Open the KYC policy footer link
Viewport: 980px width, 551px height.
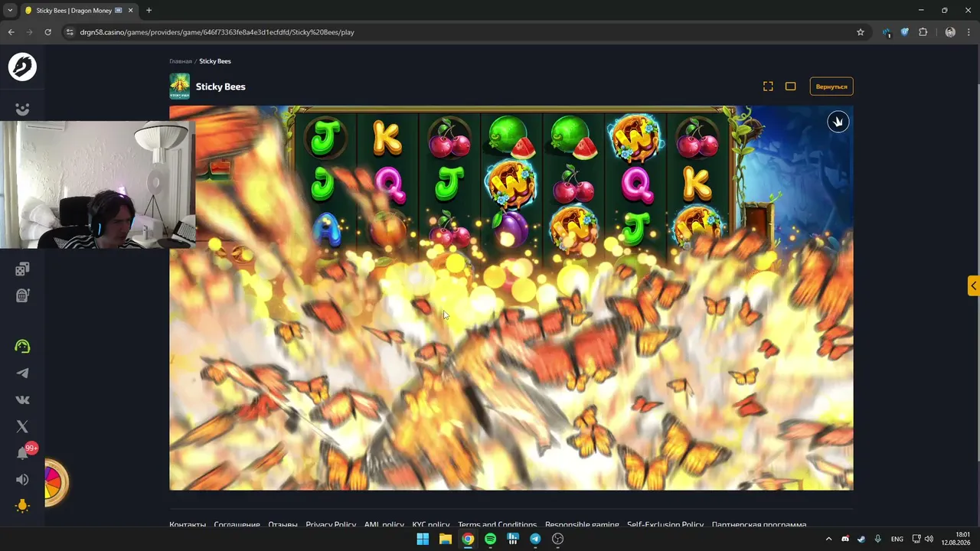click(431, 524)
